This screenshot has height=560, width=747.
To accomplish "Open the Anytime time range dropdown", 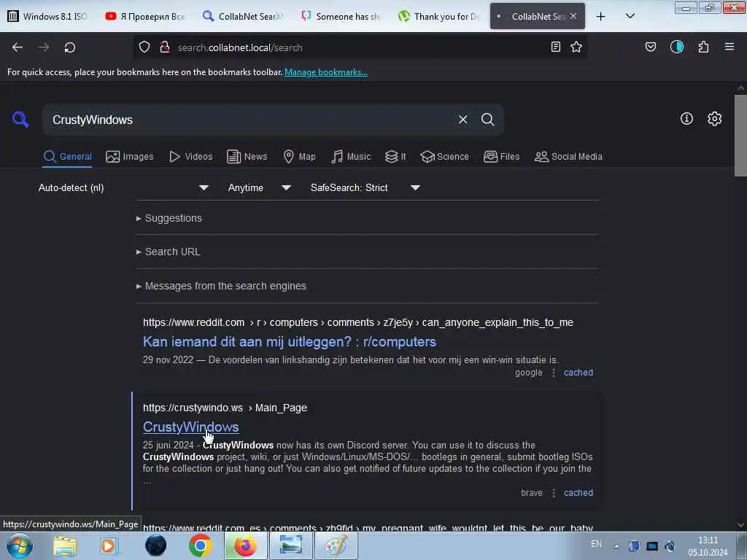I will pos(259,187).
